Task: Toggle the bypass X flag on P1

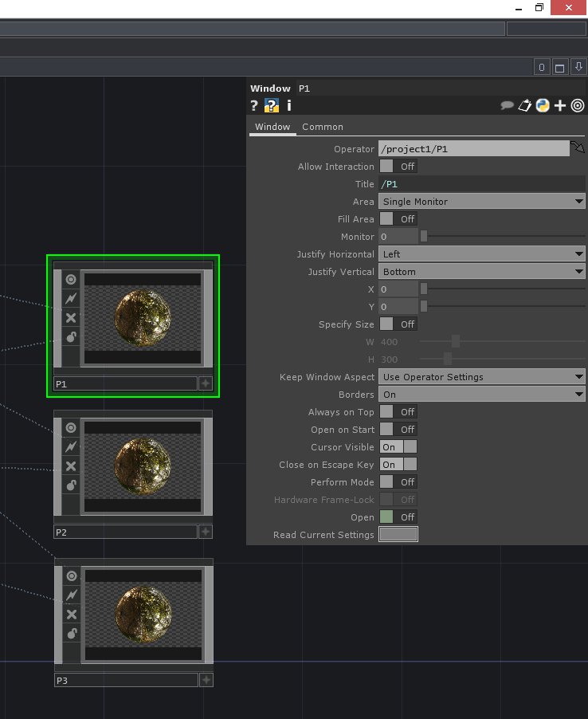Action: (71, 318)
